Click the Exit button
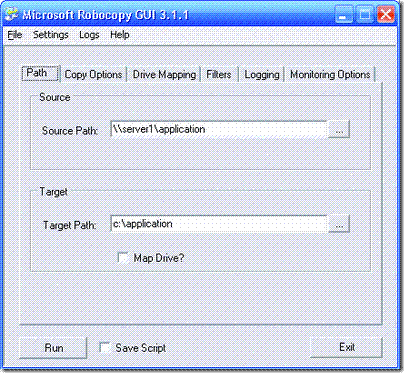Image resolution: width=404 pixels, height=373 pixels. [346, 347]
